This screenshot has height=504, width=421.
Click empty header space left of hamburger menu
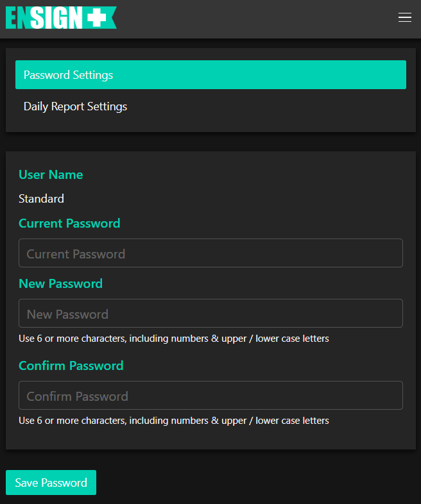point(257,18)
